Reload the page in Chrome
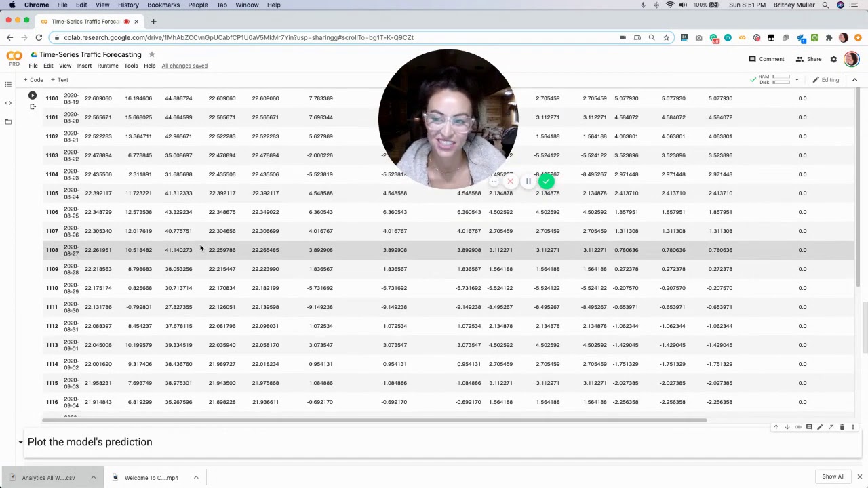The image size is (868, 488). click(x=39, y=37)
